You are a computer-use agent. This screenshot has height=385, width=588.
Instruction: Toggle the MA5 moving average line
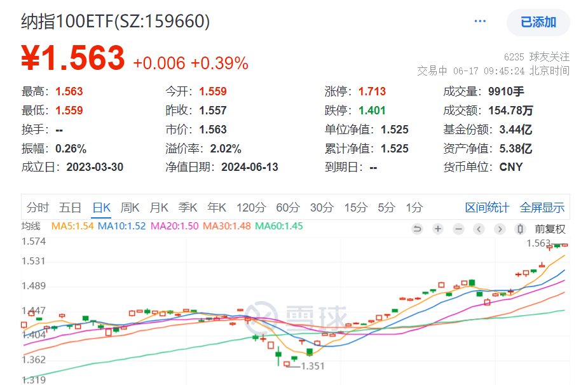point(71,225)
